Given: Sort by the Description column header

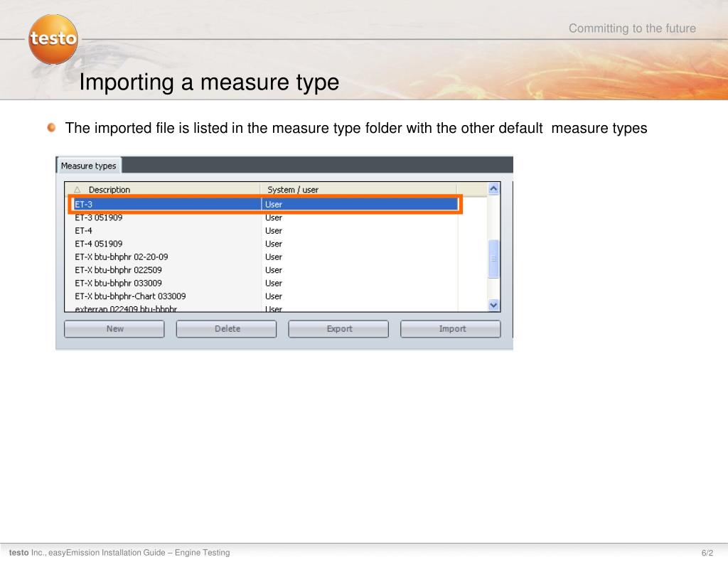Looking at the screenshot, I should pos(163,189).
